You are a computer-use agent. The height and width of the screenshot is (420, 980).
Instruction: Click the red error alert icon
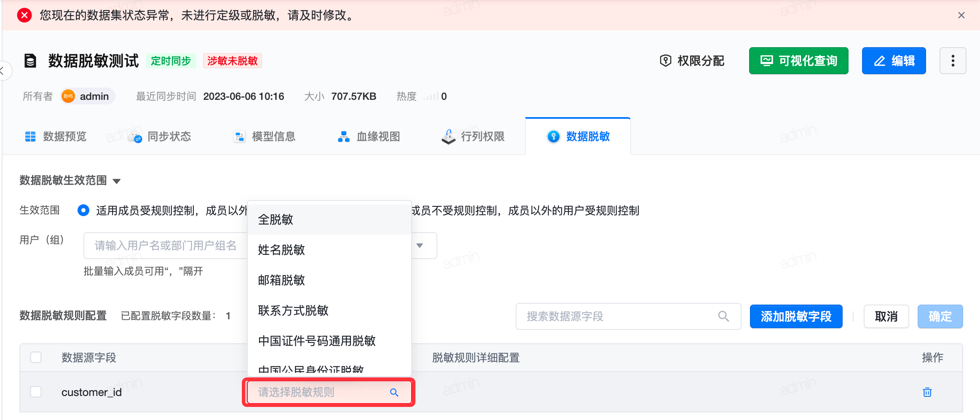24,15
